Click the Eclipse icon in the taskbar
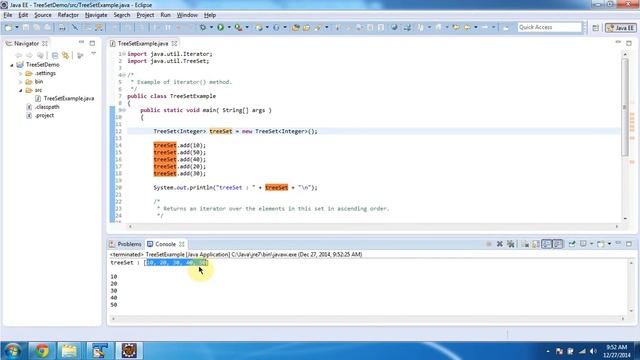 pyautogui.click(x=129, y=351)
